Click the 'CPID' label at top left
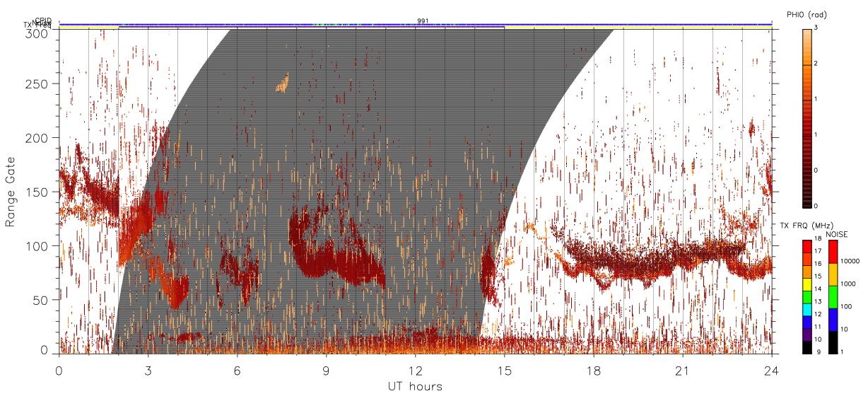Viewport: 868px width, 401px height. tap(43, 21)
